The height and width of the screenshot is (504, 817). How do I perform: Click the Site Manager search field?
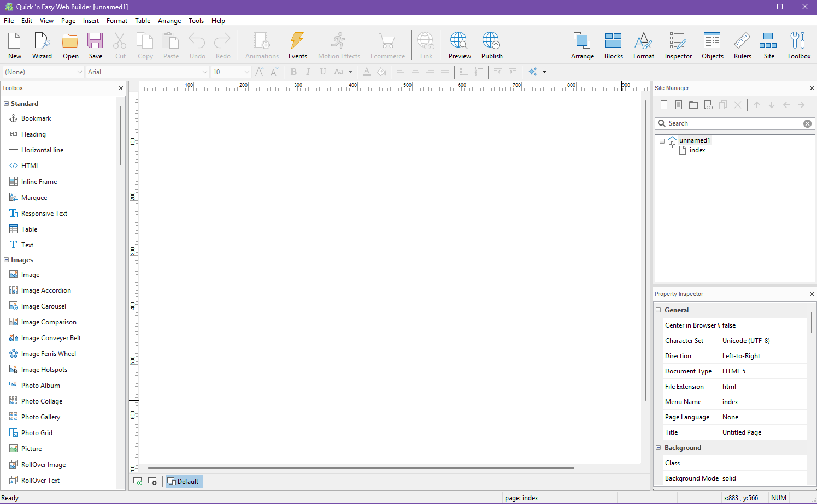click(732, 123)
